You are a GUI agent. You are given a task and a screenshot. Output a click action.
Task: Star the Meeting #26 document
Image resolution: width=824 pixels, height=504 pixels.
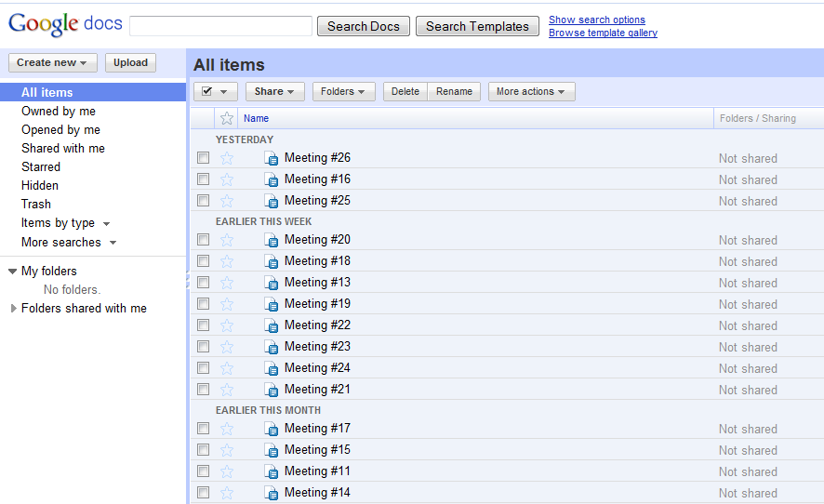click(x=227, y=158)
